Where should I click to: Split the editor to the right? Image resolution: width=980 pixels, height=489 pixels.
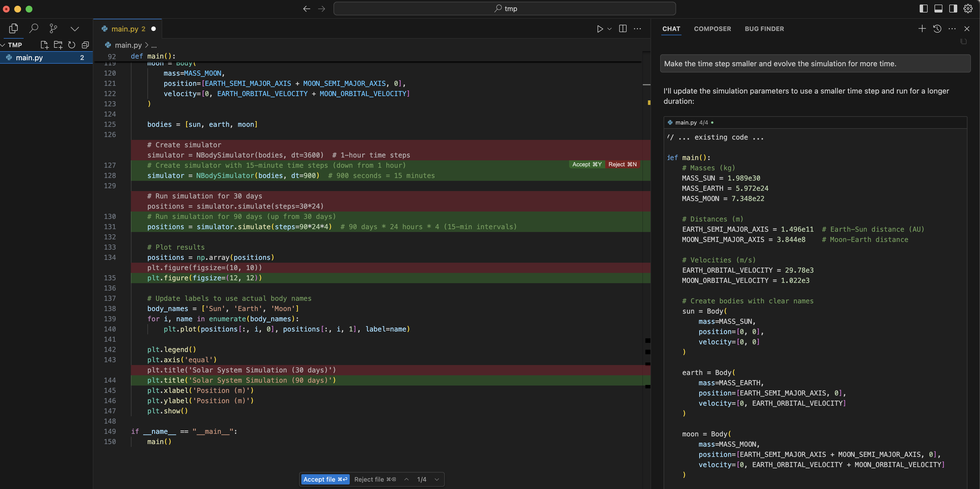point(623,29)
